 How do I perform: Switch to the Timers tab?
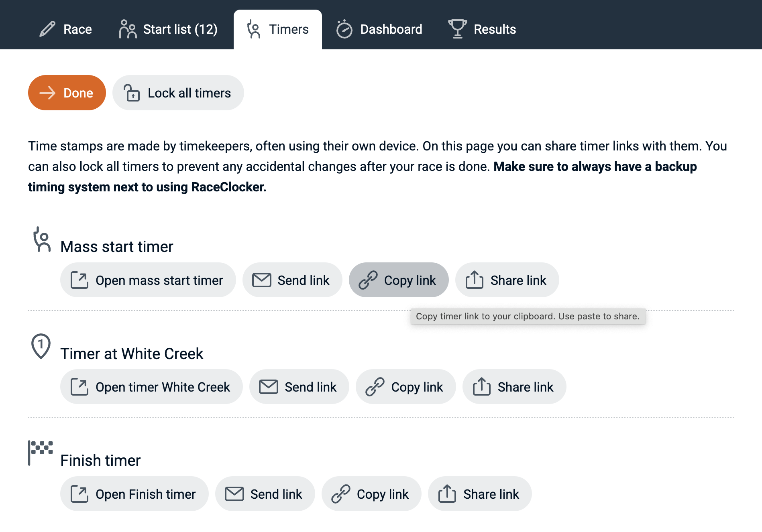pos(278,29)
